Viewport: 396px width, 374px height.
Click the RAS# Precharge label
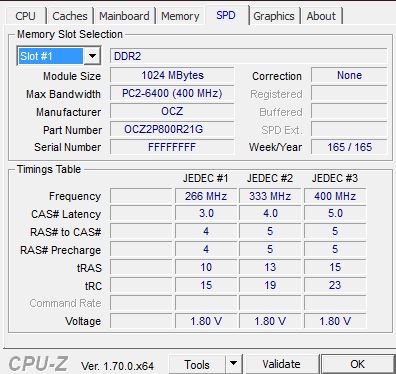60,250
